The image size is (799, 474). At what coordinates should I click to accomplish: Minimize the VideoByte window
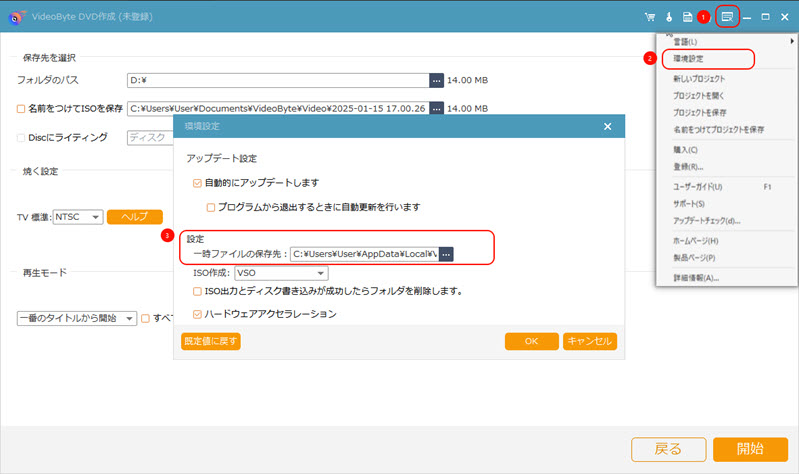[x=747, y=17]
